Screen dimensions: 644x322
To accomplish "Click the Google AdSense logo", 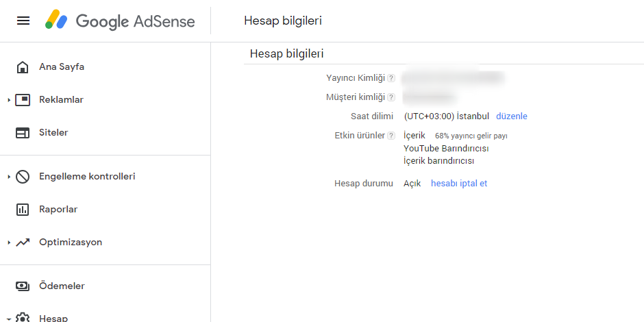I will (120, 20).
